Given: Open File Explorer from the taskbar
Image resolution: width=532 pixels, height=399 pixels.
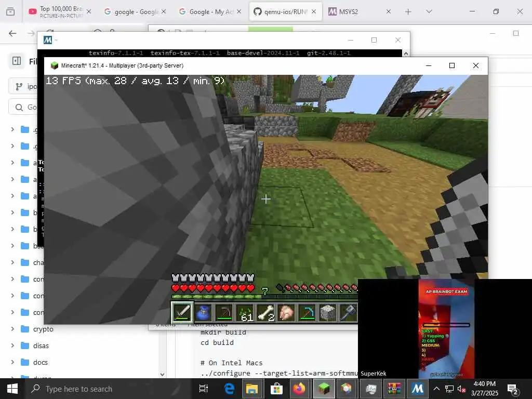Looking at the screenshot, I should click(252, 389).
